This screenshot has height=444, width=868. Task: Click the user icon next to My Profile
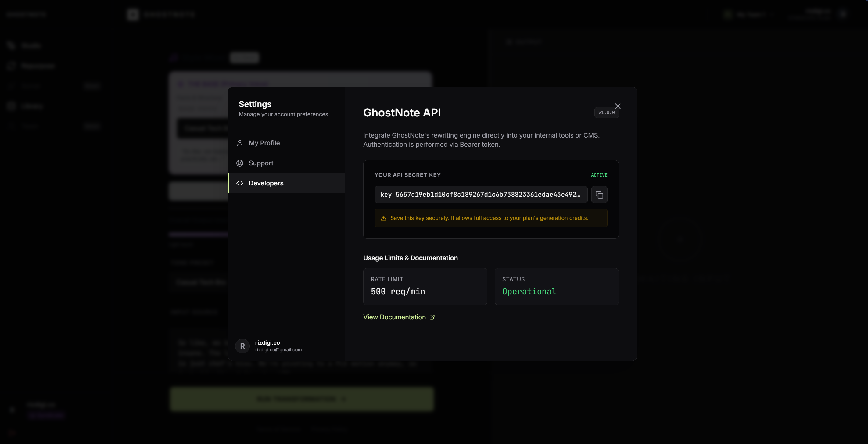[240, 143]
